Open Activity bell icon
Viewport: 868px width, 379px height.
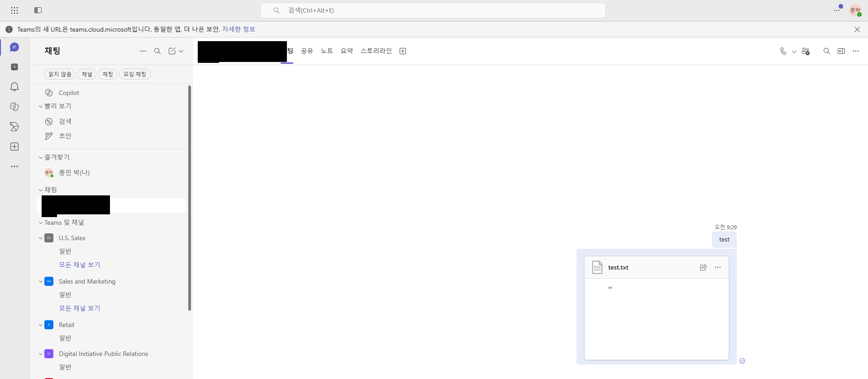click(x=14, y=87)
